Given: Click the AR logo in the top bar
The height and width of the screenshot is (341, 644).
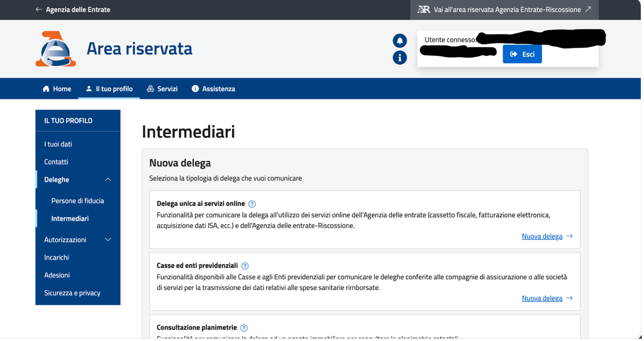Looking at the screenshot, I should point(425,9).
